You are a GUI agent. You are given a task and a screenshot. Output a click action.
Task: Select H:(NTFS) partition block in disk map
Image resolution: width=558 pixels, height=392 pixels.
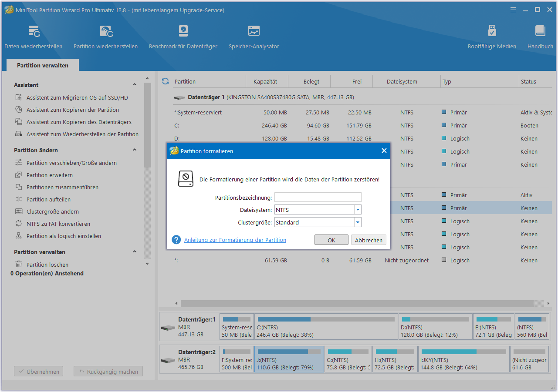point(395,359)
